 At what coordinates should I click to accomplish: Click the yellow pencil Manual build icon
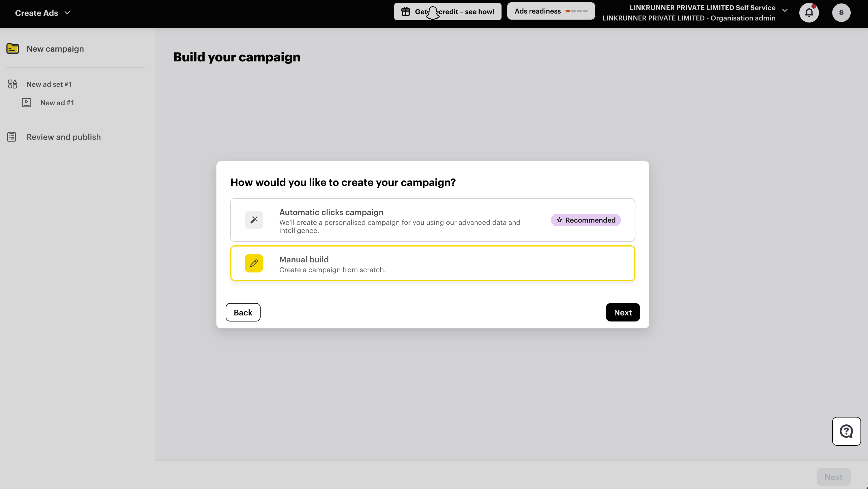[254, 263]
